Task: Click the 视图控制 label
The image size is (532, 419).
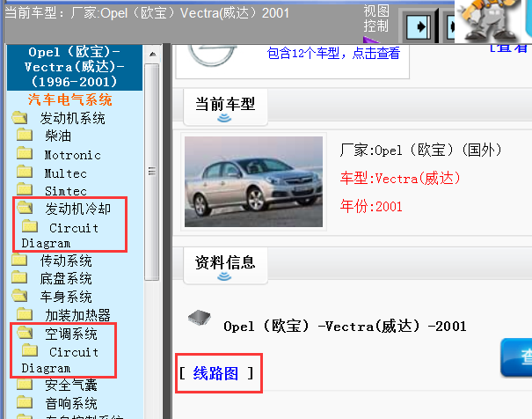Action: [x=376, y=18]
